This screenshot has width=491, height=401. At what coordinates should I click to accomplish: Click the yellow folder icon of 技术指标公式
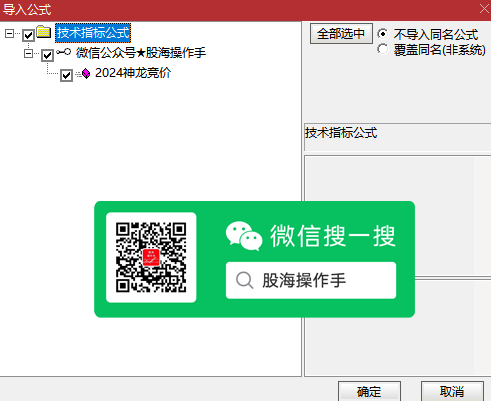coord(44,32)
